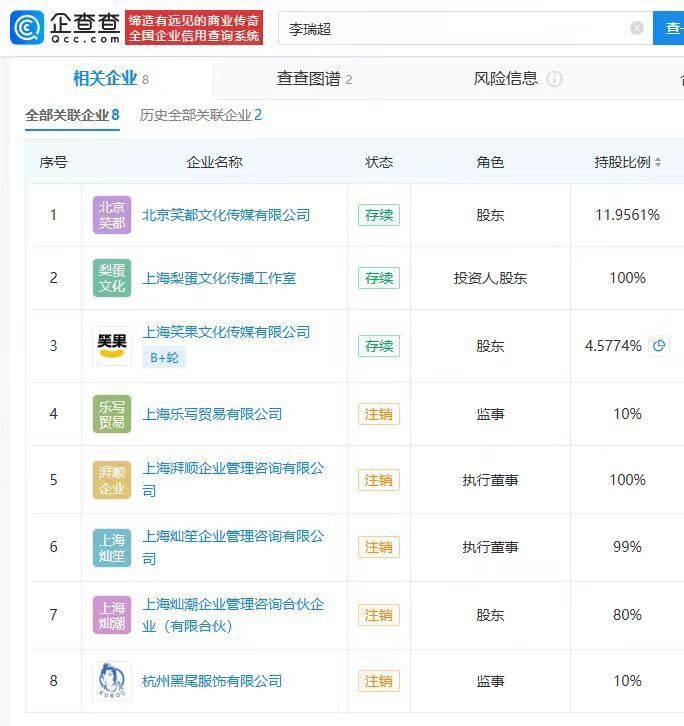Image resolution: width=684 pixels, height=726 pixels.
Task: Sort the table by the 持股比例 arrows
Action: tap(658, 163)
